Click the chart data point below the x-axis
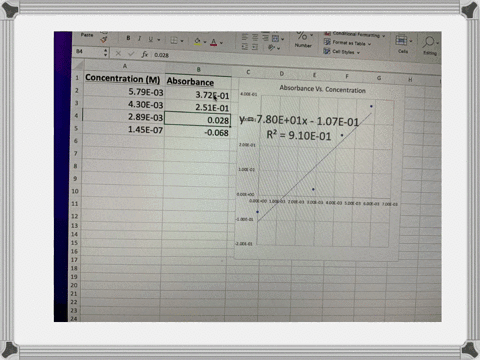The image size is (480, 360). (x=257, y=212)
